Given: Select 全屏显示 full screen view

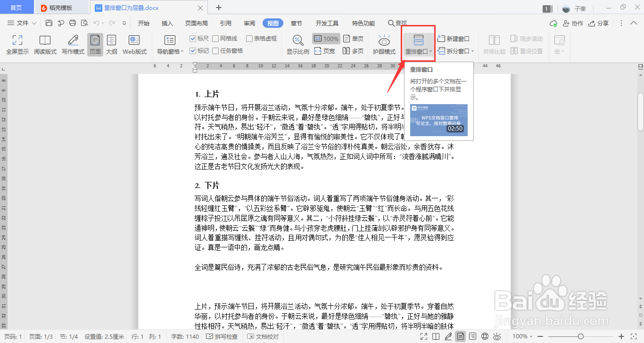Looking at the screenshot, I should tap(17, 45).
